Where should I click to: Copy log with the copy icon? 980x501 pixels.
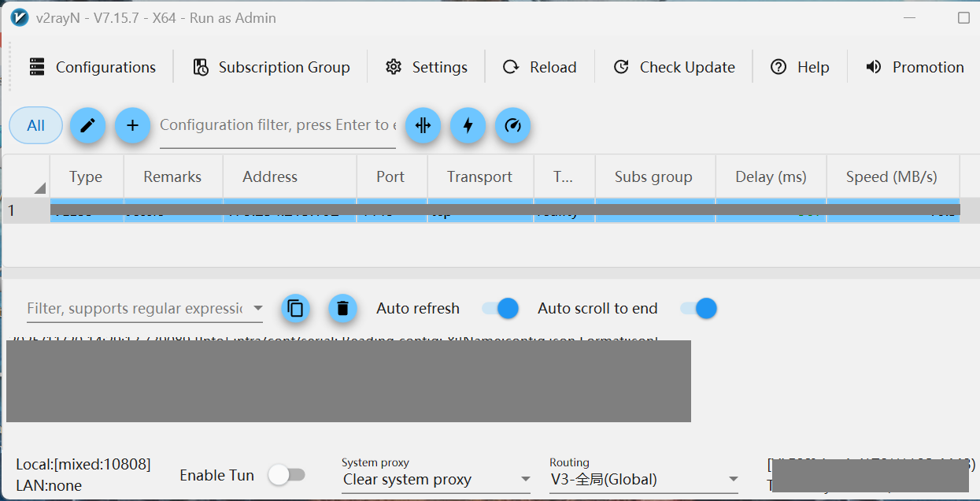[x=295, y=308]
